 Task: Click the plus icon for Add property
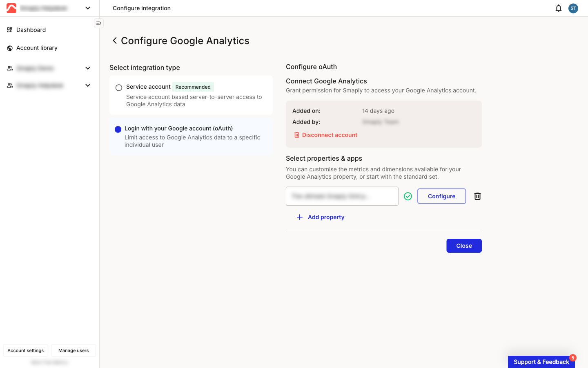(300, 217)
